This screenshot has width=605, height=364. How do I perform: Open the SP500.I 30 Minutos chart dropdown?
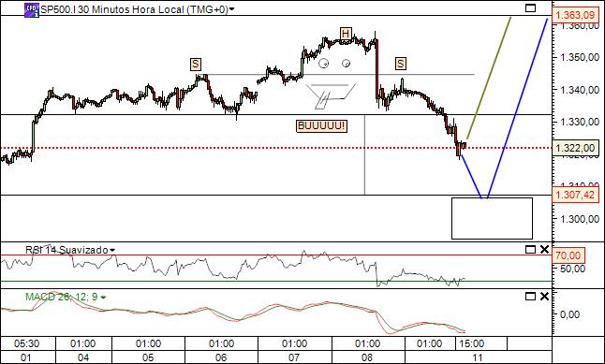tap(231, 9)
